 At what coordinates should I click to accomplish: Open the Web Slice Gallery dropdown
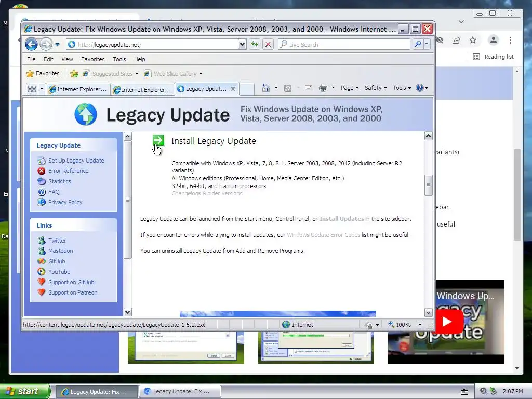[x=174, y=74]
